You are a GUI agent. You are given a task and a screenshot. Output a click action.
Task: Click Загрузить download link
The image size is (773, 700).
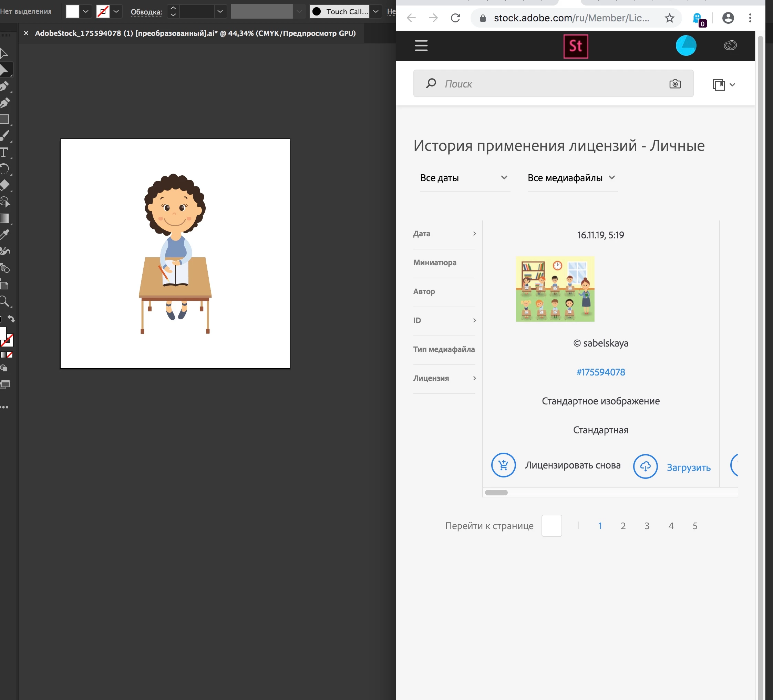(x=688, y=467)
